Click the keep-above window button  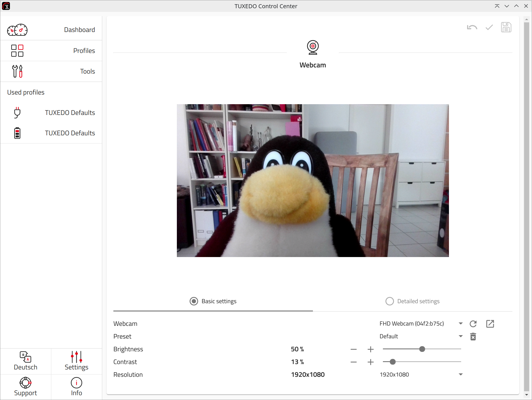pyautogui.click(x=497, y=6)
